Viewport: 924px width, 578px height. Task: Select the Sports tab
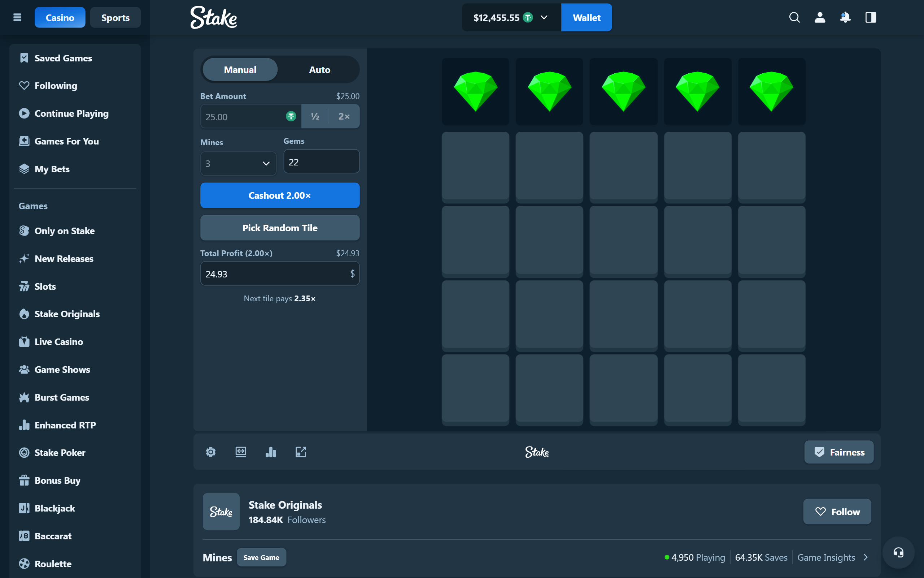(115, 18)
